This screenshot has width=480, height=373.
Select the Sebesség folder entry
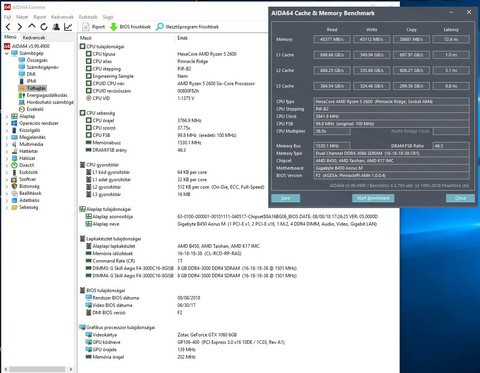click(25, 207)
